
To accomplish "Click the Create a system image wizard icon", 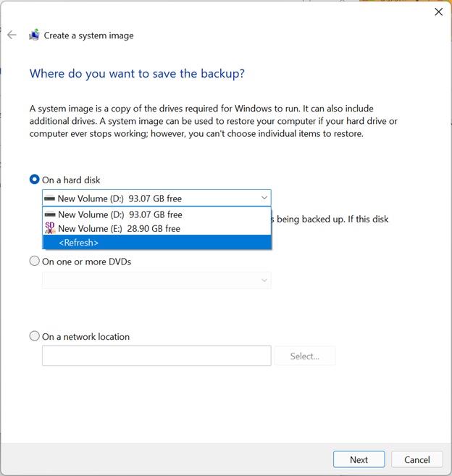I will (x=34, y=35).
